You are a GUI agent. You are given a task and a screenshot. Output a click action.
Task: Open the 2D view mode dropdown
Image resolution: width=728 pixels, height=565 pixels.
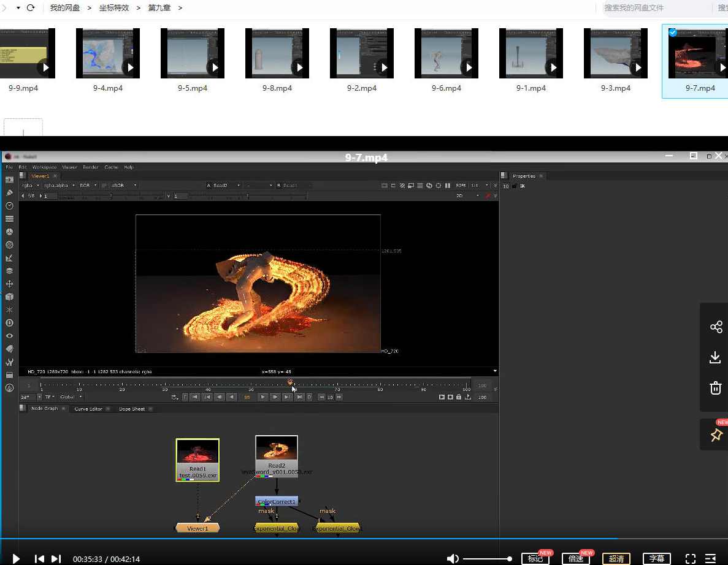[x=467, y=195]
